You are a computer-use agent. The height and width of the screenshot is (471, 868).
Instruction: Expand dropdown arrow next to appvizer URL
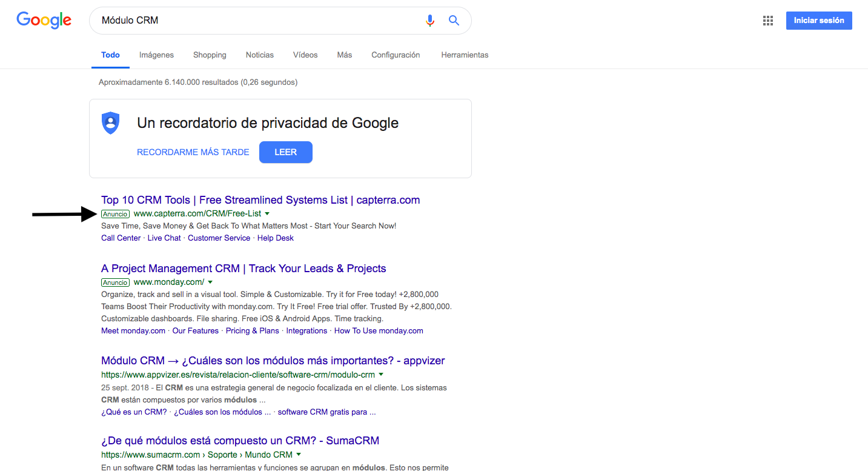381,375
